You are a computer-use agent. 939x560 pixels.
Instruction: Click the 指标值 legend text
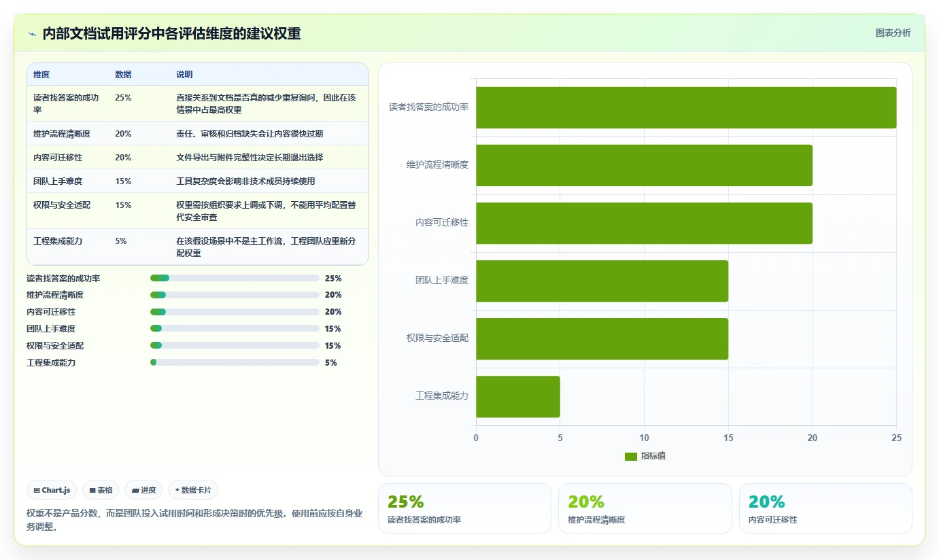653,456
